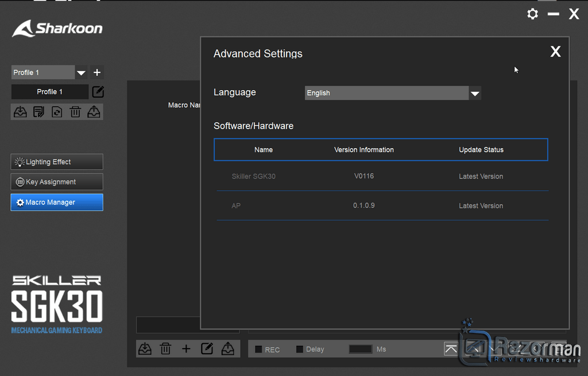Import a macro from file

click(145, 348)
